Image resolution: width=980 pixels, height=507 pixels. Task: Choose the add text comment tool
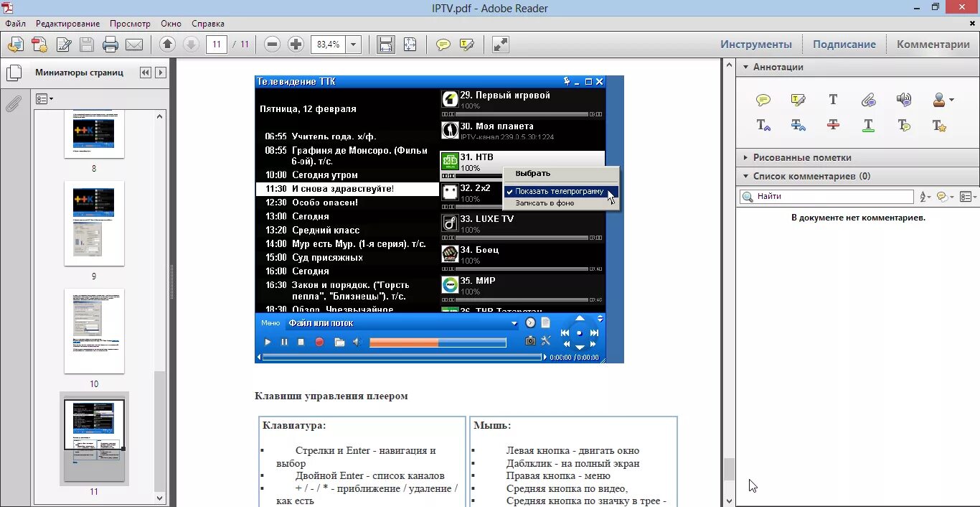point(833,101)
